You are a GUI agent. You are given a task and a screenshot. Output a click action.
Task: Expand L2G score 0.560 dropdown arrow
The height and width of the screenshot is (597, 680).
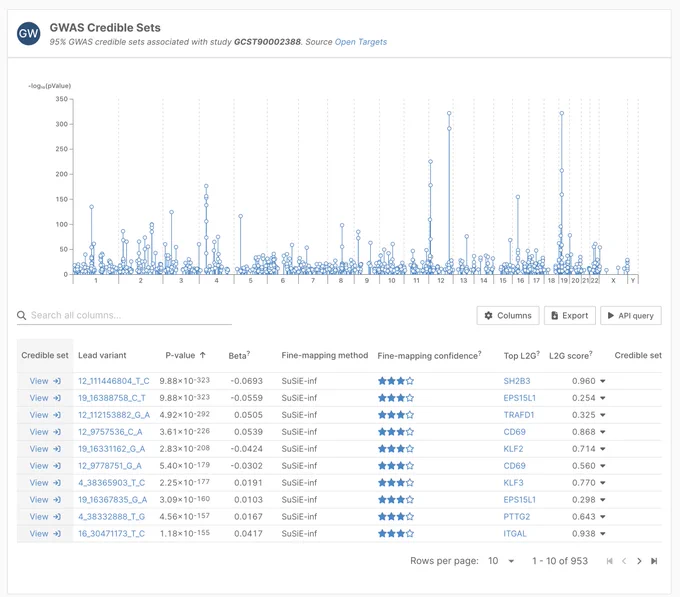coord(602,466)
